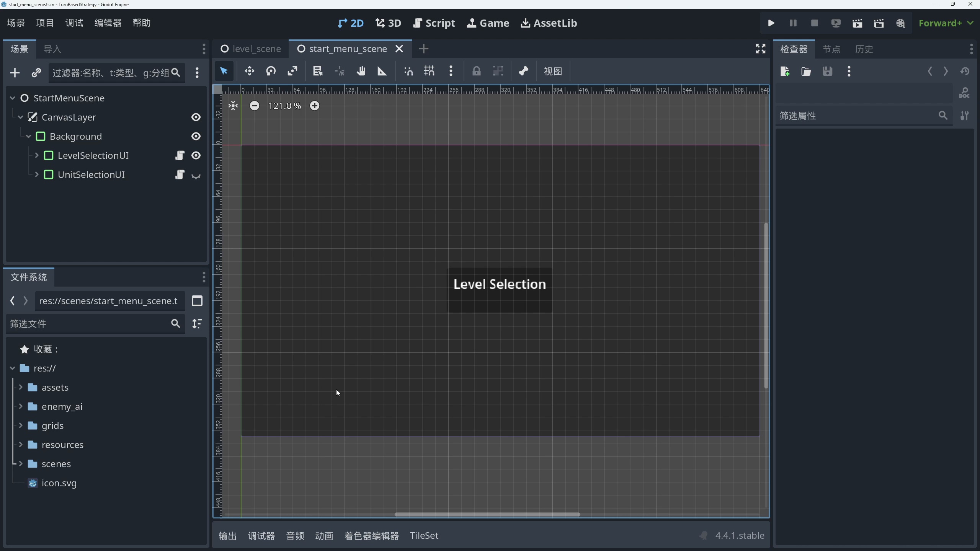Select the Move tool in canvas toolbar

tap(249, 71)
